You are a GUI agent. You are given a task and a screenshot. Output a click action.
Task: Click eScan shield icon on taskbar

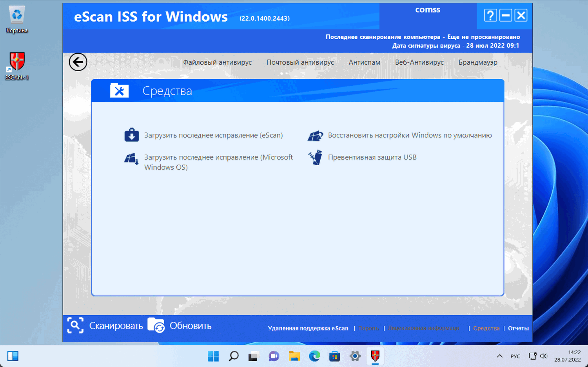[375, 356]
